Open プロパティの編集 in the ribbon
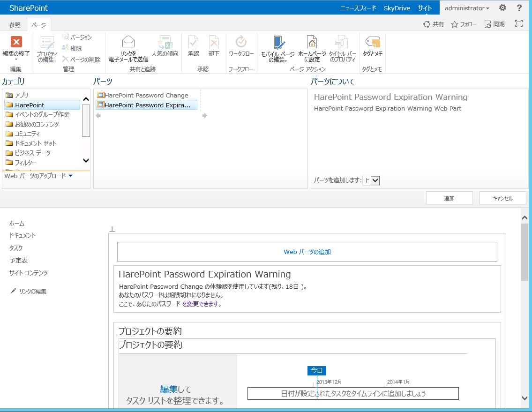The image size is (532, 412). [x=47, y=49]
